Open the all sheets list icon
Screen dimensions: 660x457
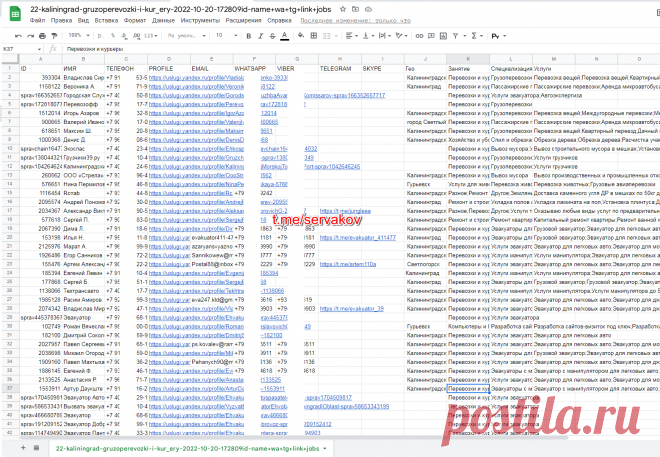pyautogui.click(x=36, y=448)
